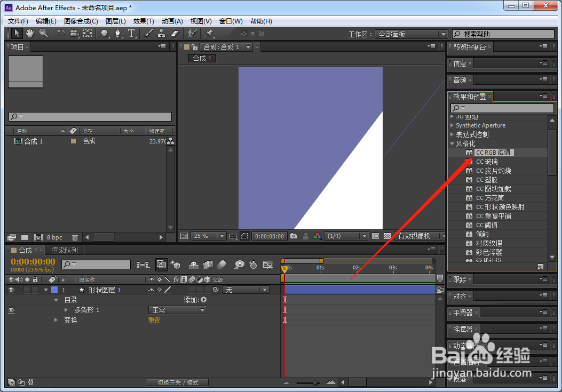This screenshot has width=562, height=392.
Task: Create new composition icon in project panel
Action: tap(38, 237)
